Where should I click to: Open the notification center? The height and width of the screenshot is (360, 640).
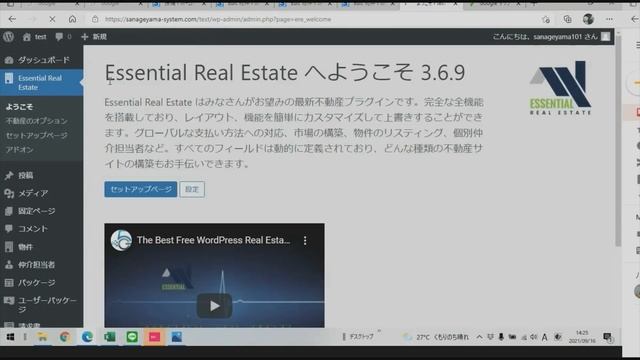tap(608, 337)
